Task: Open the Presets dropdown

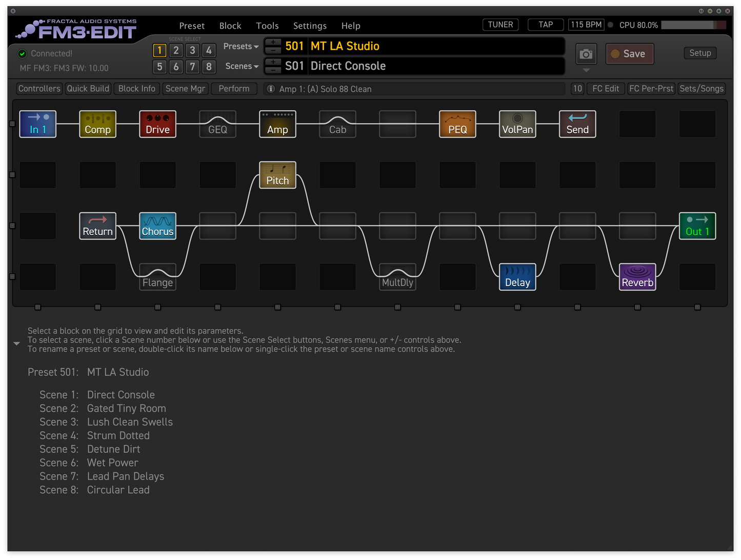Action: tap(241, 46)
